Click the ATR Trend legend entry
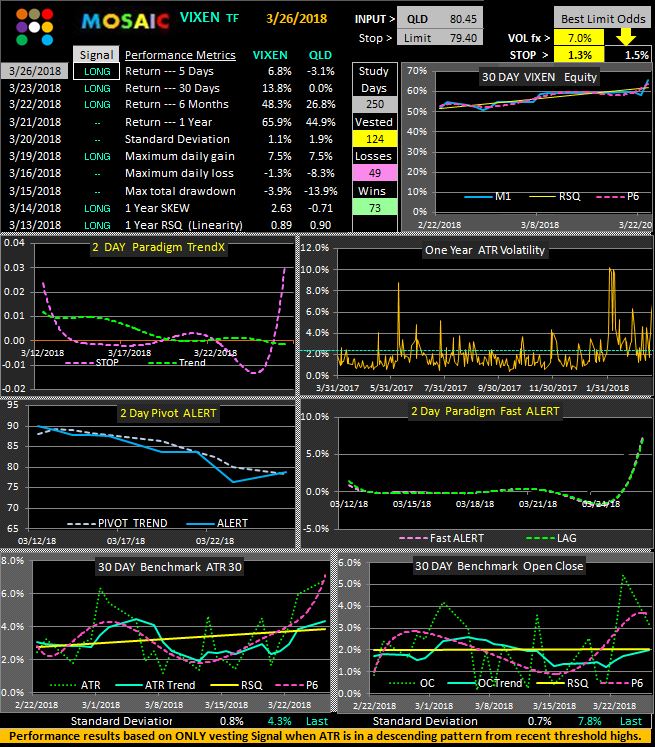The height and width of the screenshot is (747, 655). (x=155, y=685)
